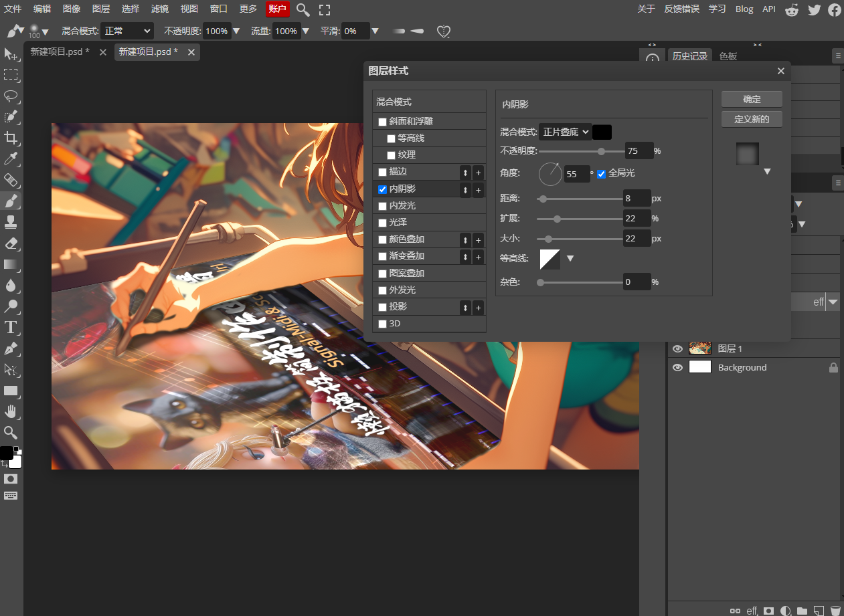Toggle fullscreen mode icon

click(x=325, y=9)
